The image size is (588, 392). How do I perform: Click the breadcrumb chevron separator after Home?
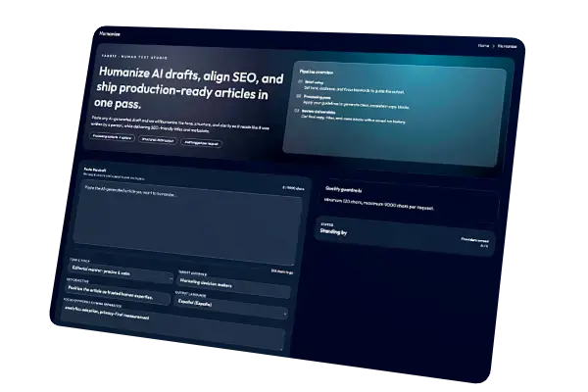point(493,46)
